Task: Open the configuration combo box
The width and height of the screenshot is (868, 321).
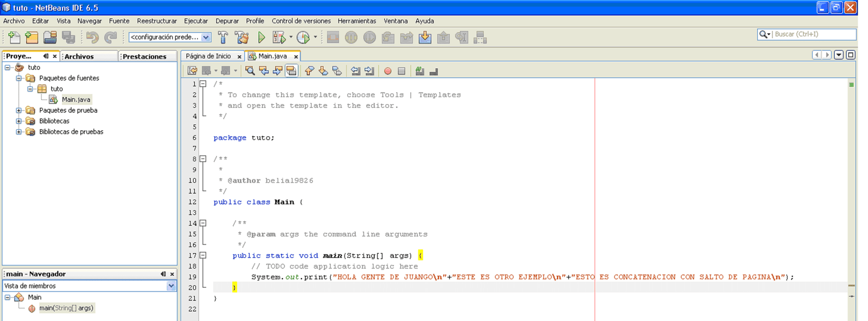Action: click(170, 37)
